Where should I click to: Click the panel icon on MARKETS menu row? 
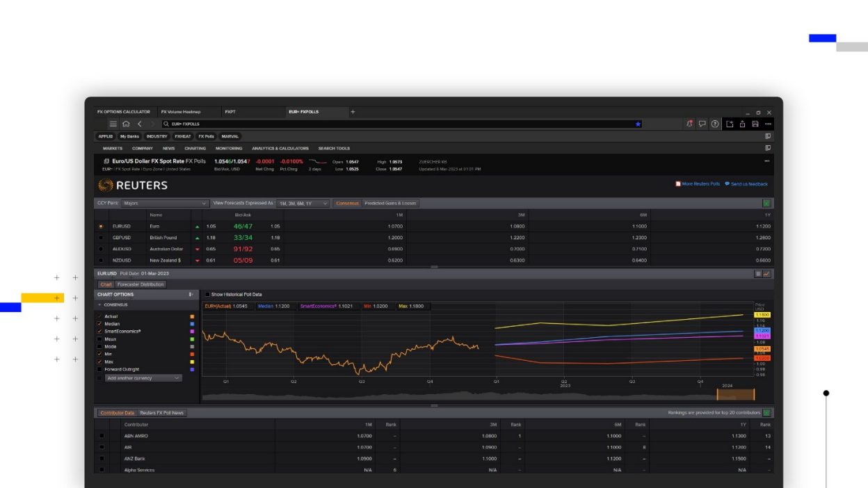point(768,148)
